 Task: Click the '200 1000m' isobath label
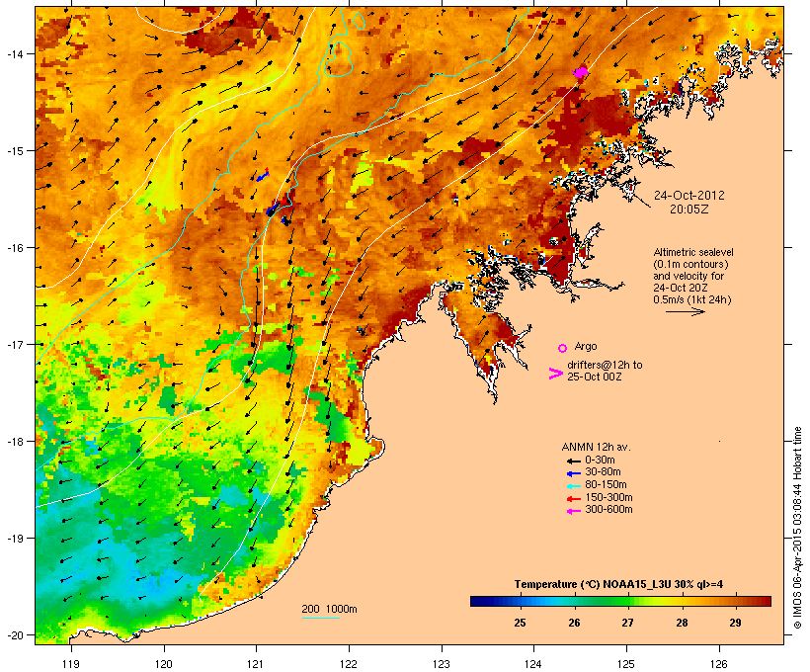329,609
